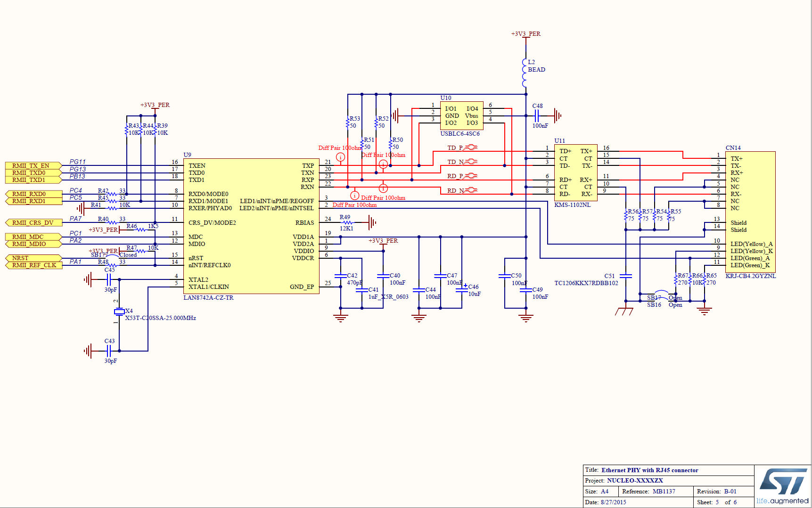Select the U9 LAN8742A-CZ-TR chip body

(x=251, y=226)
